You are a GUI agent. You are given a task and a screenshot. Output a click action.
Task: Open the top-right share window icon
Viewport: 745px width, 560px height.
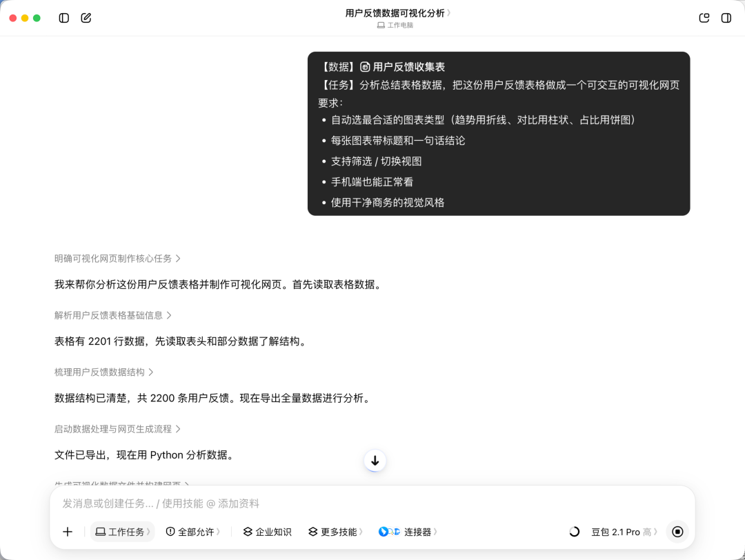[x=704, y=18]
